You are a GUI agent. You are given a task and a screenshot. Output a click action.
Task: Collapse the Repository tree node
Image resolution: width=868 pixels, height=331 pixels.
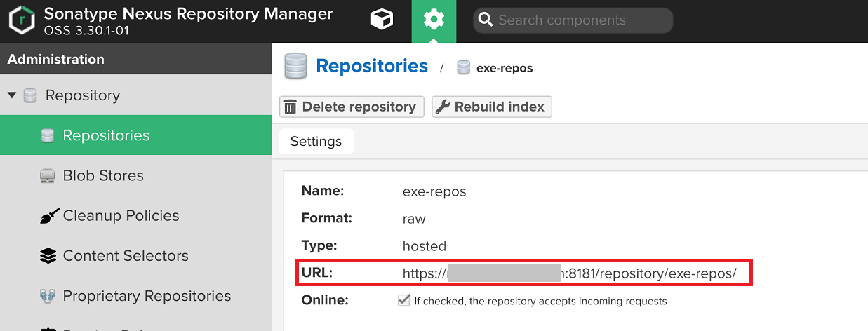[12, 95]
